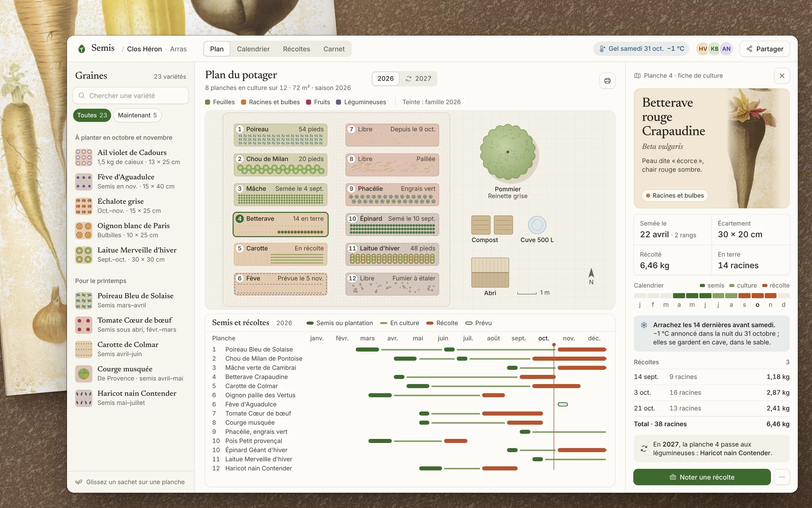Click the Semis leaf logo icon
The height and width of the screenshot is (508, 812).
82,49
